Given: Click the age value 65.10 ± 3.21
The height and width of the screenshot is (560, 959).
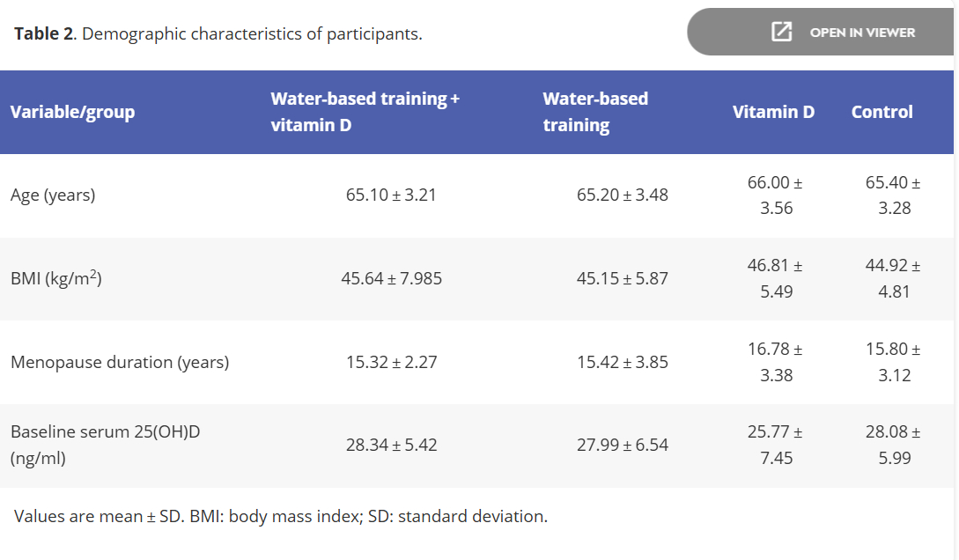Looking at the screenshot, I should (391, 195).
